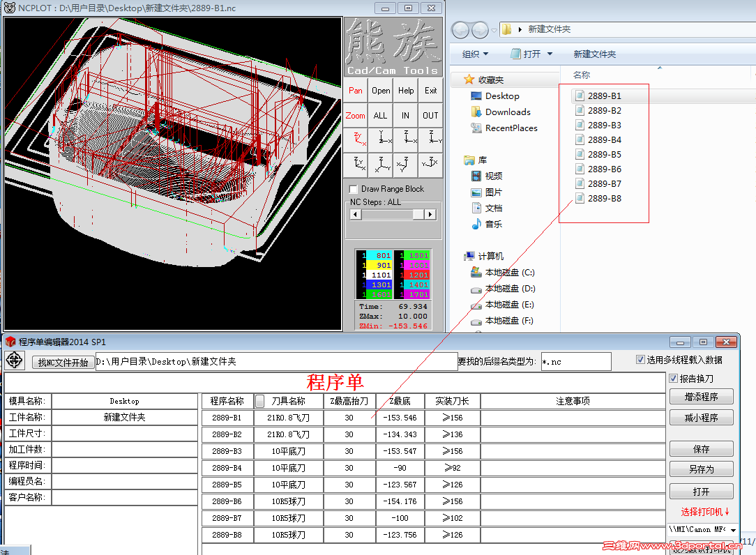Expand the 组织 dropdown menu
The height and width of the screenshot is (555, 756).
click(475, 54)
